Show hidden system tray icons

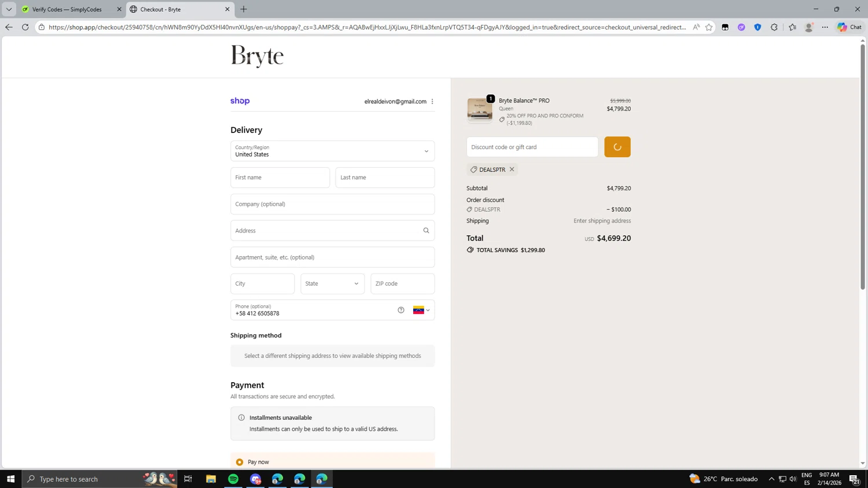(x=771, y=479)
